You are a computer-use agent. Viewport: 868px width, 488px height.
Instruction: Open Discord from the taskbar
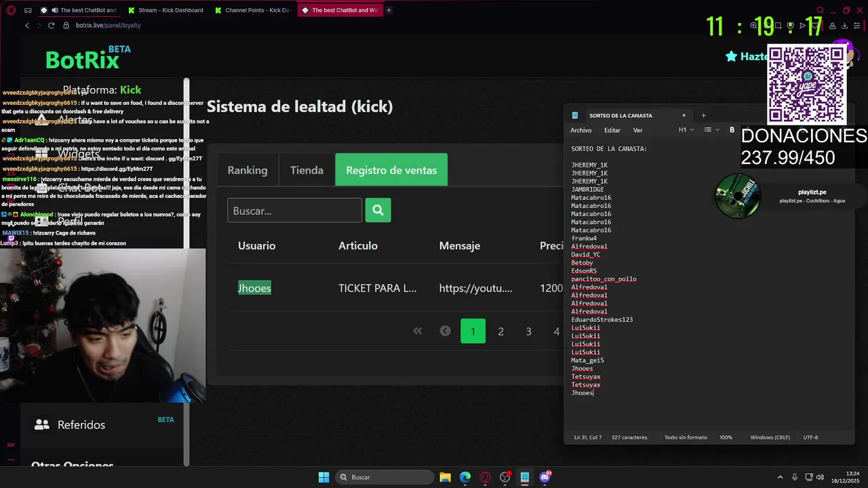coord(545,477)
